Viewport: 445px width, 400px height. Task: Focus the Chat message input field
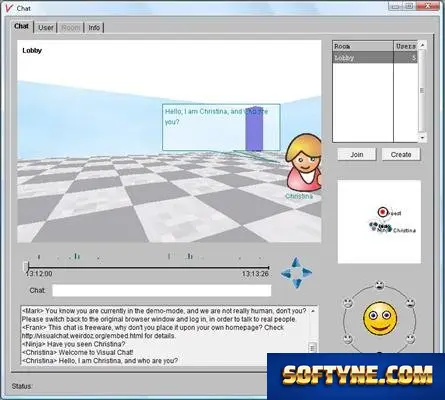tap(162, 290)
